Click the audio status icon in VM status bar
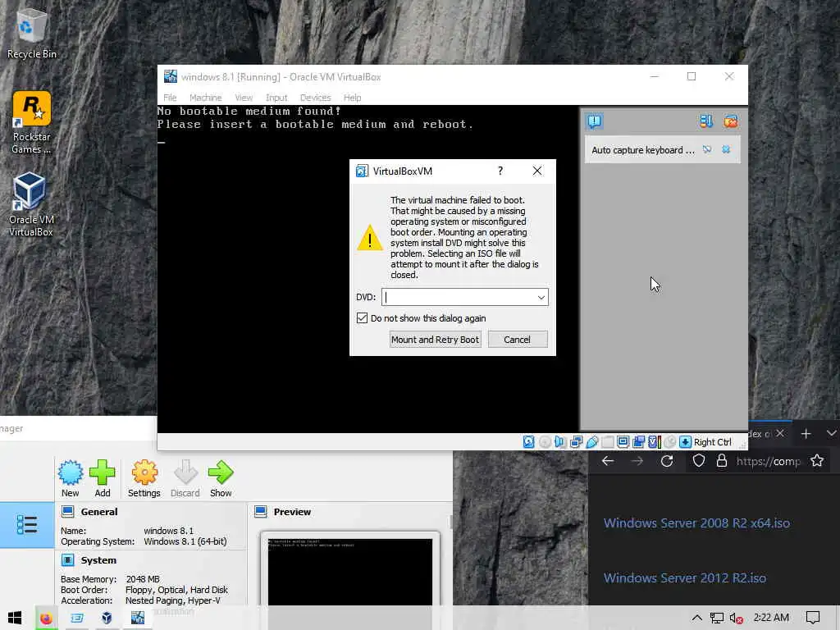Viewport: 840px width, 630px height. (x=560, y=442)
